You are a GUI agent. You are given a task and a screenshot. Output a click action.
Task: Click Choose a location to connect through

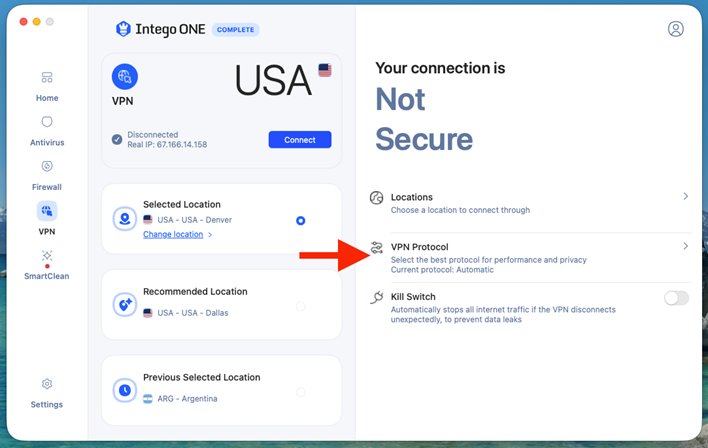click(460, 210)
